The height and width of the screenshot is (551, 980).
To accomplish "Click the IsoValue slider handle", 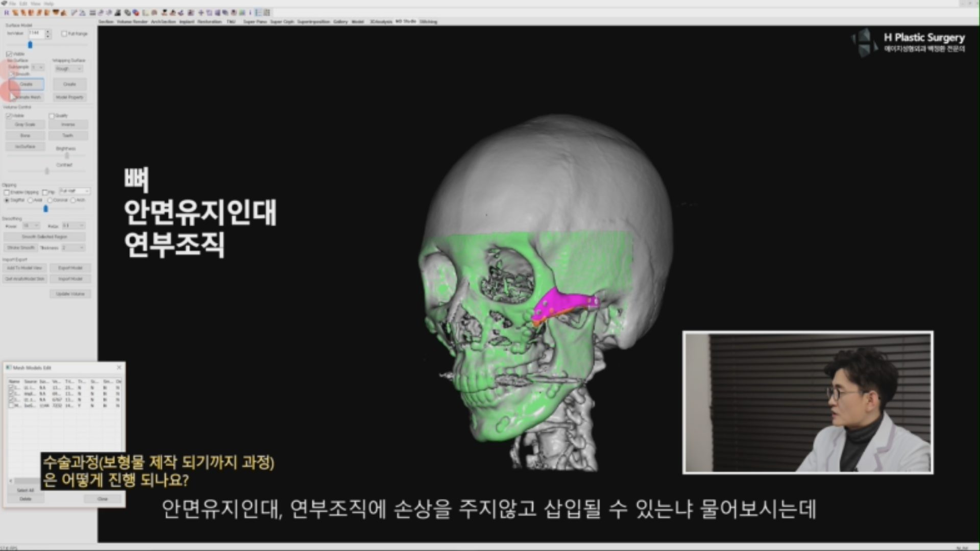I will pyautogui.click(x=30, y=45).
